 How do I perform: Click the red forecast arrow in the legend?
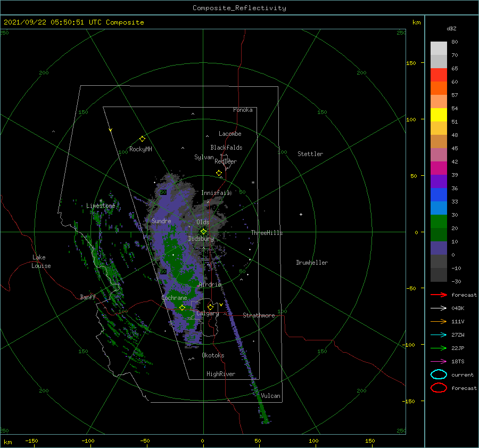click(439, 295)
